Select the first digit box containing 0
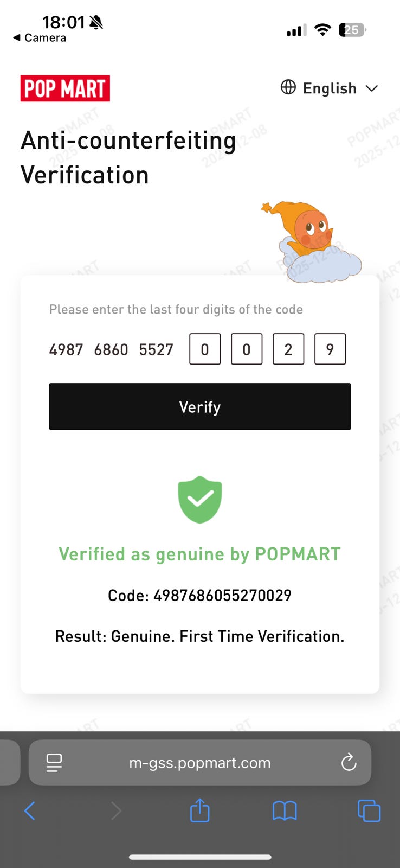This screenshot has height=868, width=400. 205,349
